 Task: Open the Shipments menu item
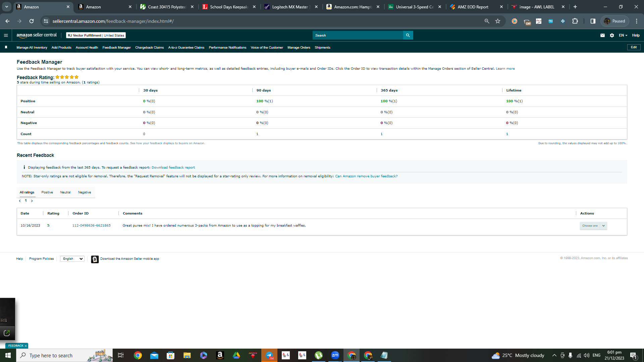[x=322, y=47]
